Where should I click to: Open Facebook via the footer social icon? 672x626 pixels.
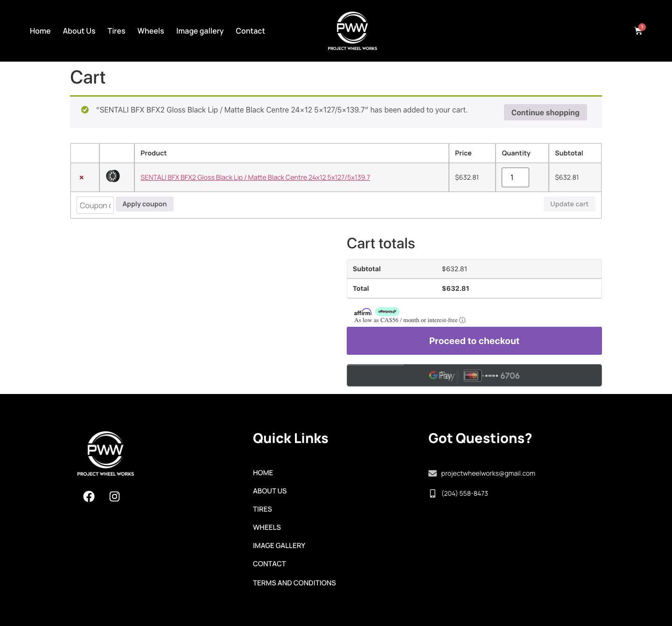click(89, 496)
